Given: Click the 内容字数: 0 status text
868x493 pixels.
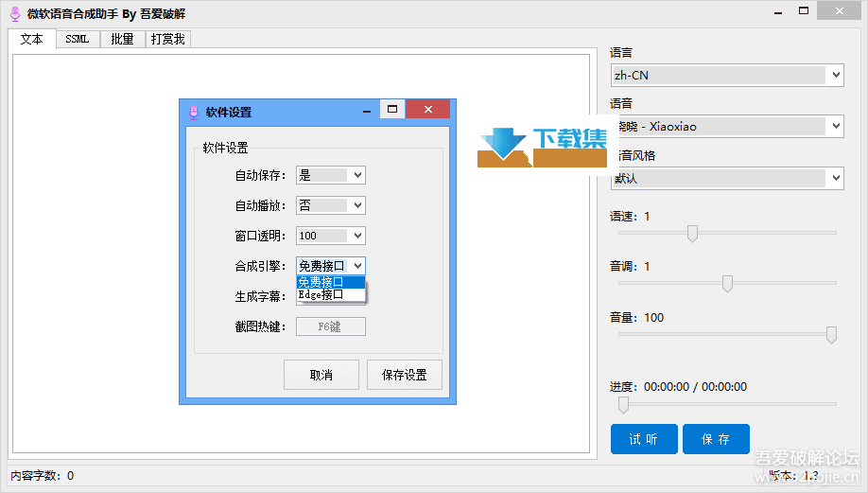Looking at the screenshot, I should click(42, 476).
